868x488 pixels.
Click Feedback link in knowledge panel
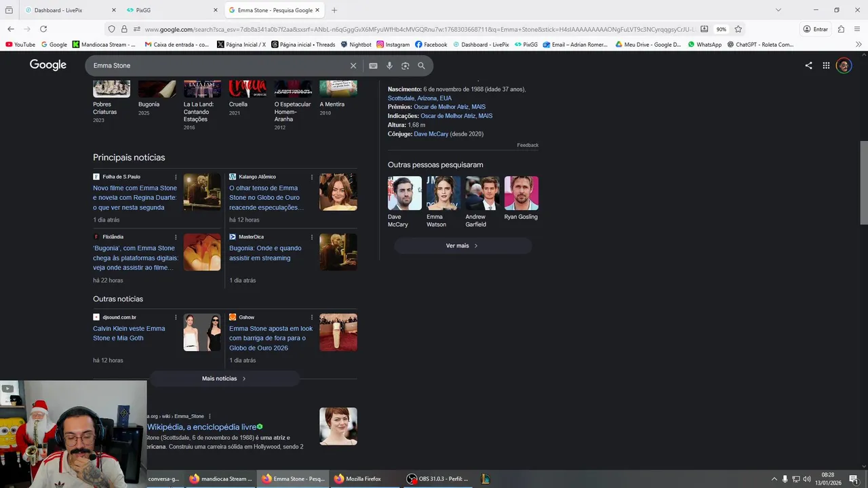coord(528,145)
